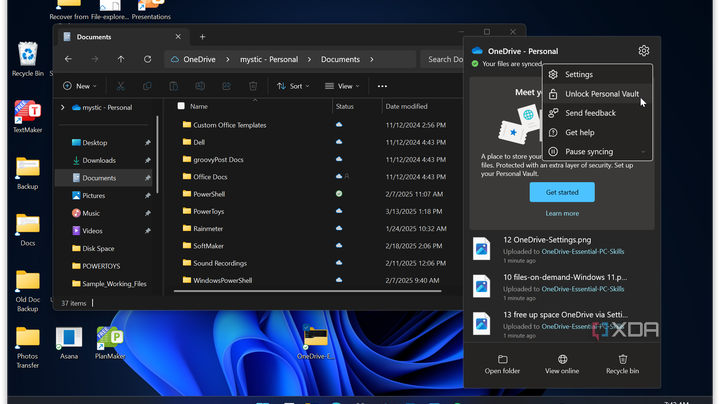The width and height of the screenshot is (720, 404).
Task: Click the Search Documents field
Action: (x=443, y=59)
